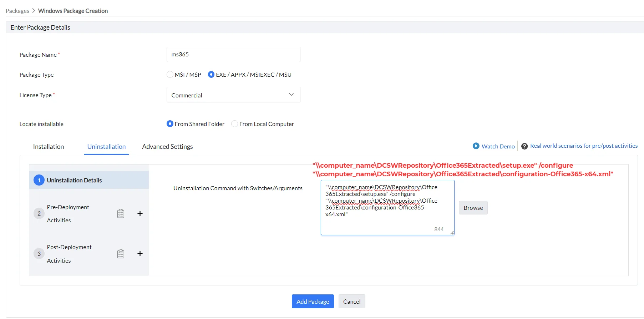Screen dimensions: 644x319
Task: Select Uninstallation Details step
Action: (89, 180)
